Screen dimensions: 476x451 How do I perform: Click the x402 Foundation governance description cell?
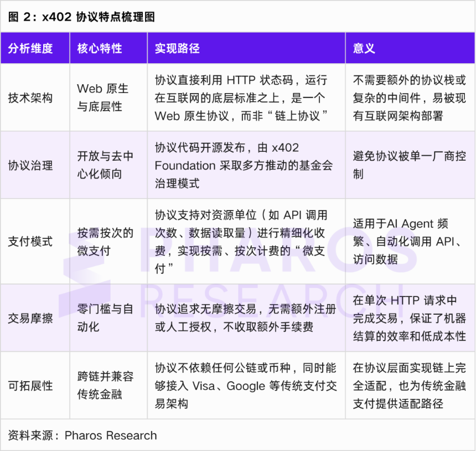point(244,165)
